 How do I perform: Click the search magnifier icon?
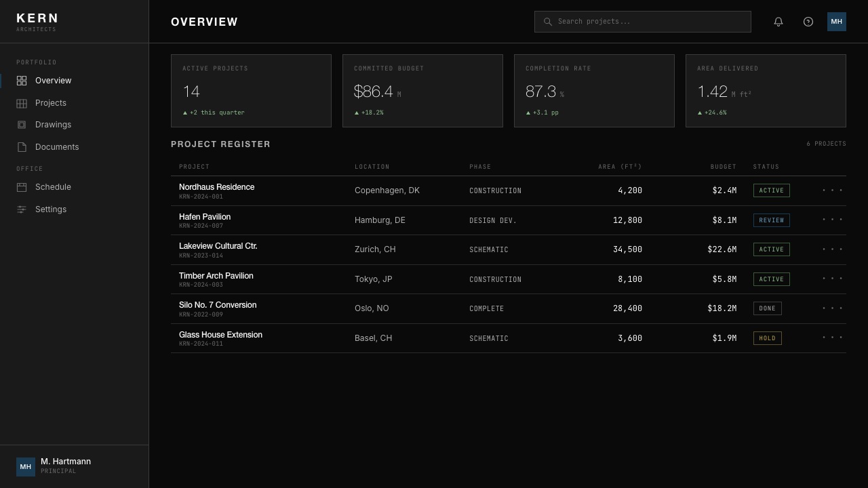coord(548,22)
